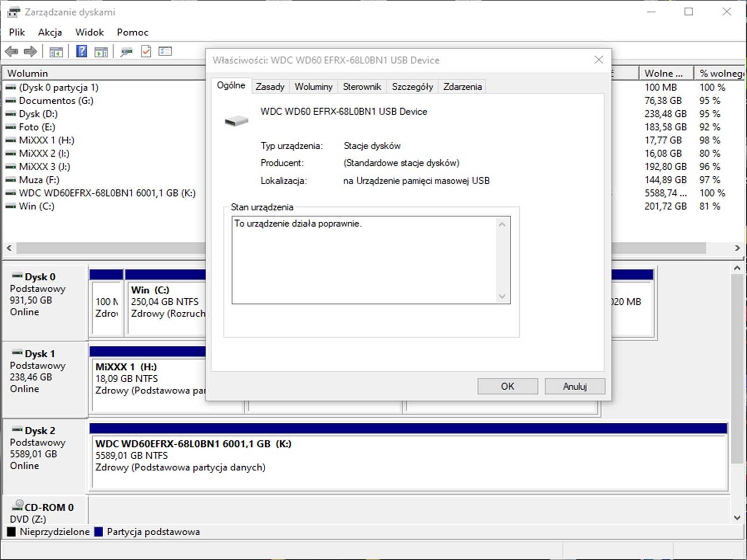The height and width of the screenshot is (560, 747).
Task: Maximize the Zarządzanie dyskami window
Action: (689, 12)
